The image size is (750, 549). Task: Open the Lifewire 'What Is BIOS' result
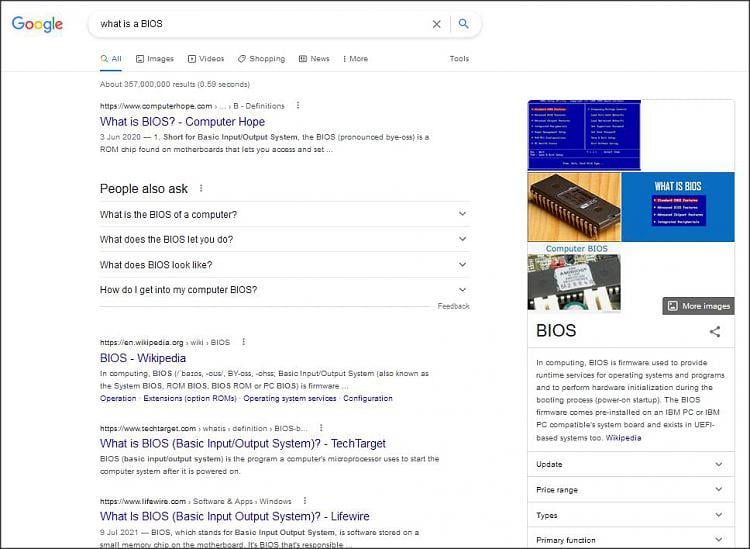click(x=234, y=516)
